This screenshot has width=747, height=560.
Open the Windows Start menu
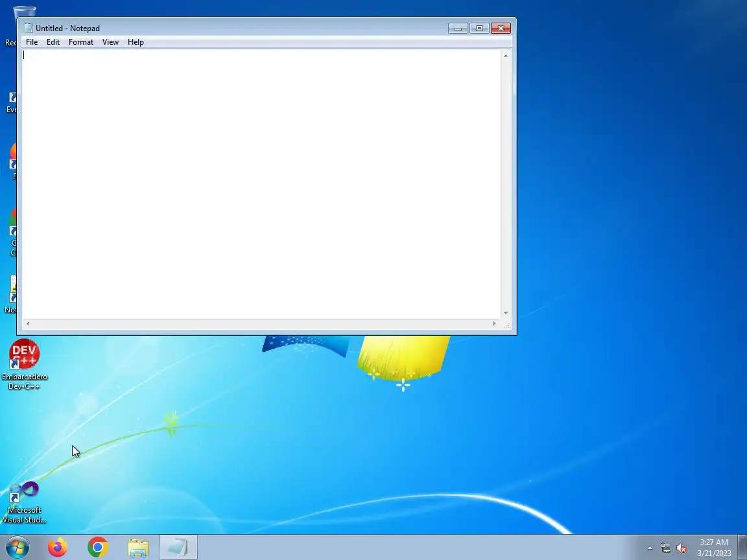click(17, 547)
